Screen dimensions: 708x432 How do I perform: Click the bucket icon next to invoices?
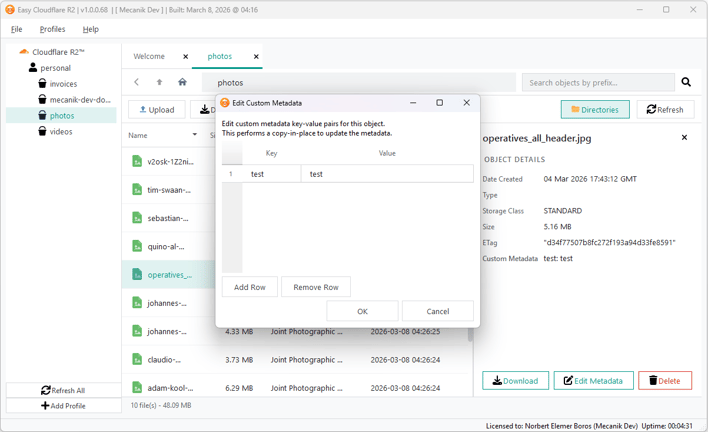(x=42, y=84)
